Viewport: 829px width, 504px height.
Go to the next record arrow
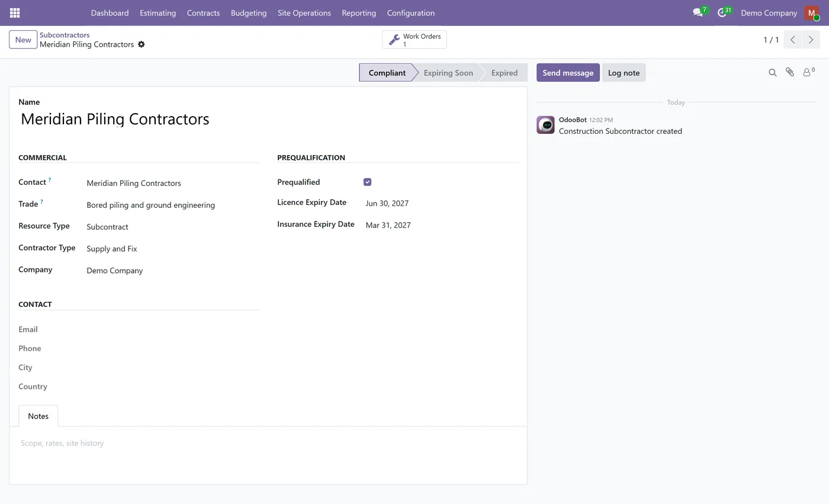click(x=811, y=40)
